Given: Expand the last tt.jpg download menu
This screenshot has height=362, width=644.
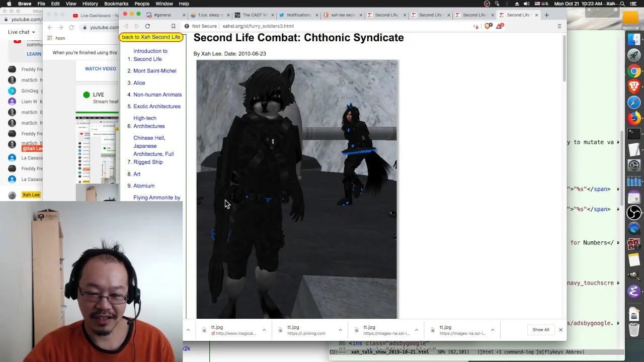Looking at the screenshot, I should pyautogui.click(x=493, y=330).
